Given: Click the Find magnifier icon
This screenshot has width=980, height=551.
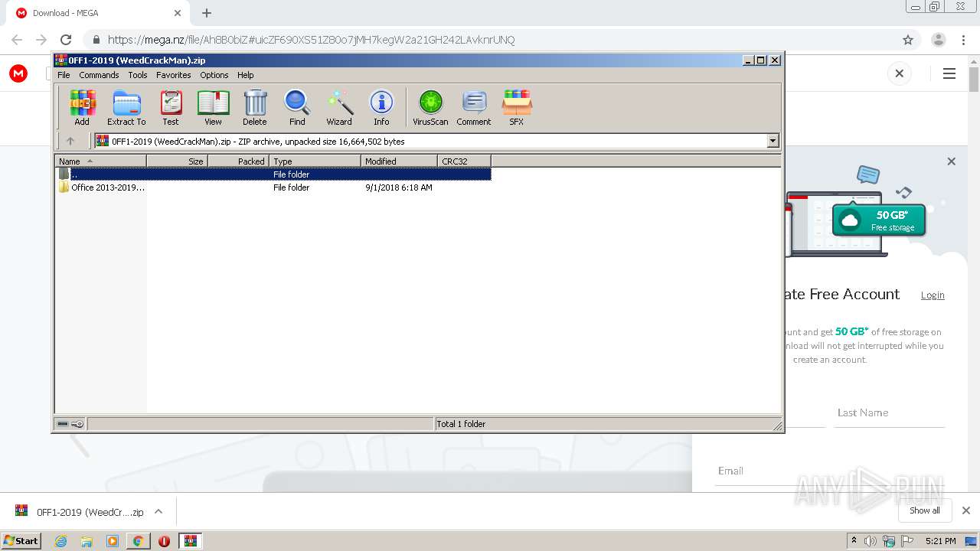Looking at the screenshot, I should pos(297,107).
